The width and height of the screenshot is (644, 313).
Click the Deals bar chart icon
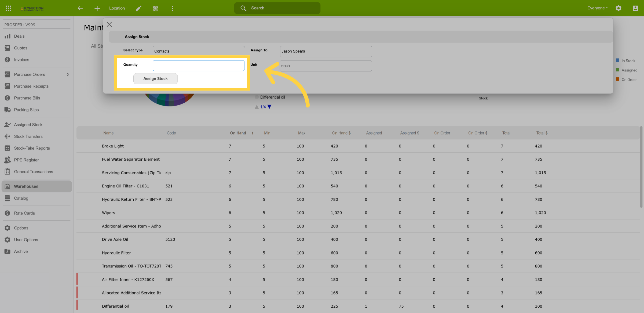point(8,36)
